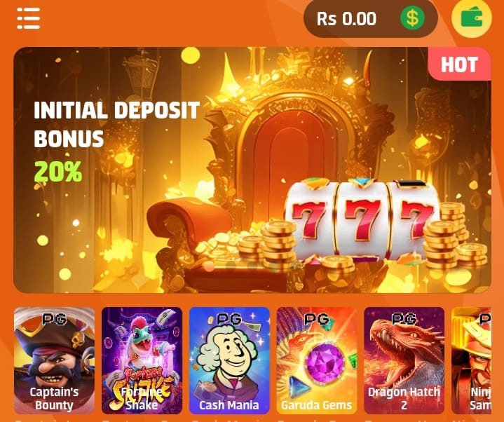Open the hamburger menu
Viewport: 504px width, 422px height.
28,18
